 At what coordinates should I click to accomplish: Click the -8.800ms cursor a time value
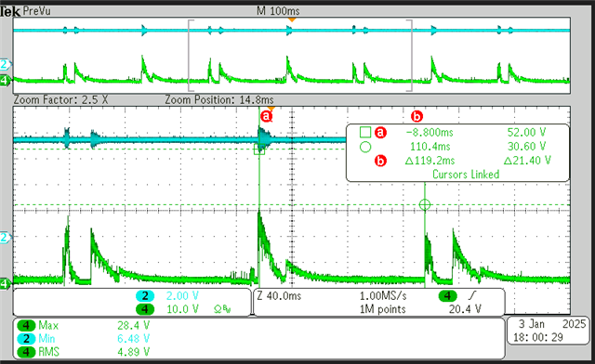430,133
